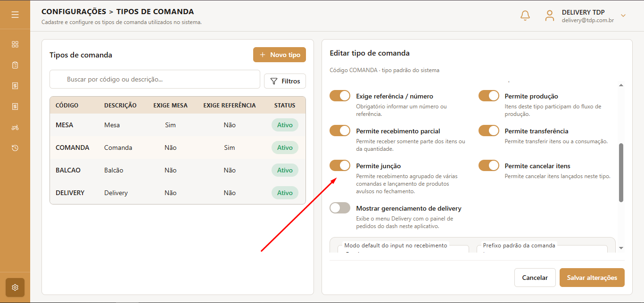Click the edit panel vertical scrollbar thumb
Viewport: 644px width, 303px height.
click(x=621, y=172)
